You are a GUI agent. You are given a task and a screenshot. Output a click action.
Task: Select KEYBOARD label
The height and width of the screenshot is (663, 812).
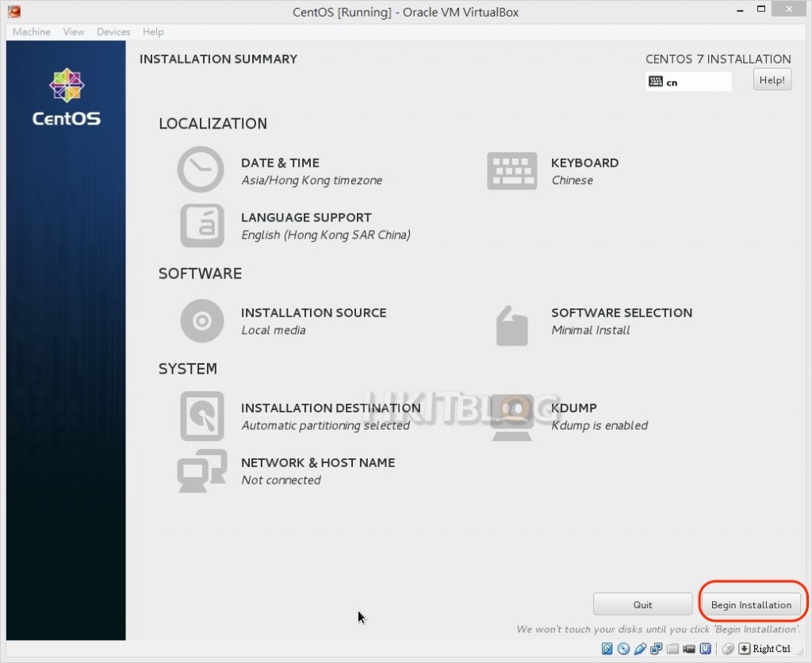[x=584, y=163]
